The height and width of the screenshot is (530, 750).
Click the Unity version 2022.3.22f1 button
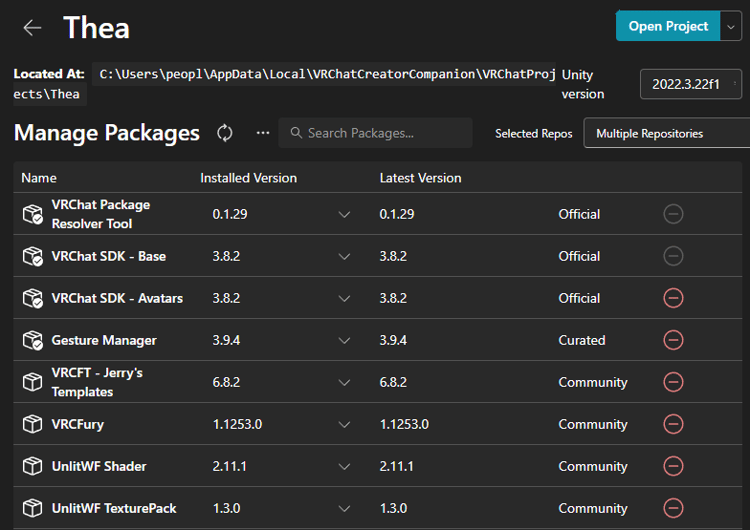[690, 84]
